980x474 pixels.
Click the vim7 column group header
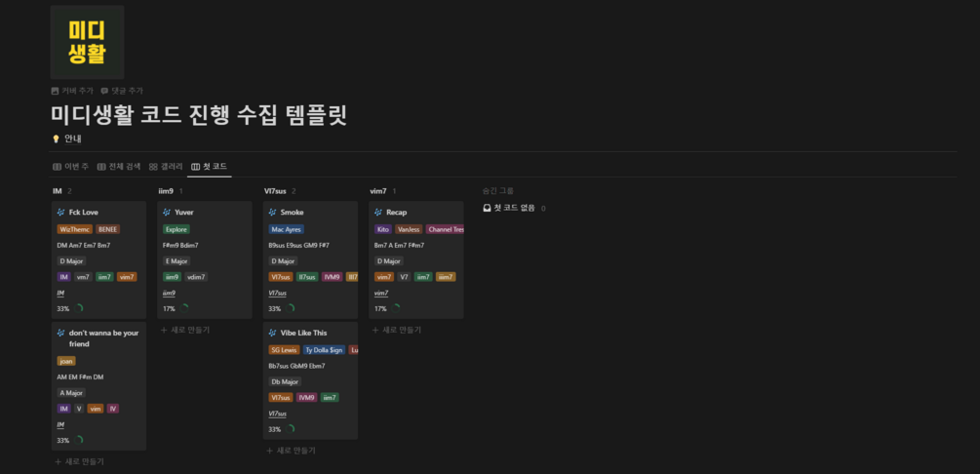pyautogui.click(x=378, y=191)
